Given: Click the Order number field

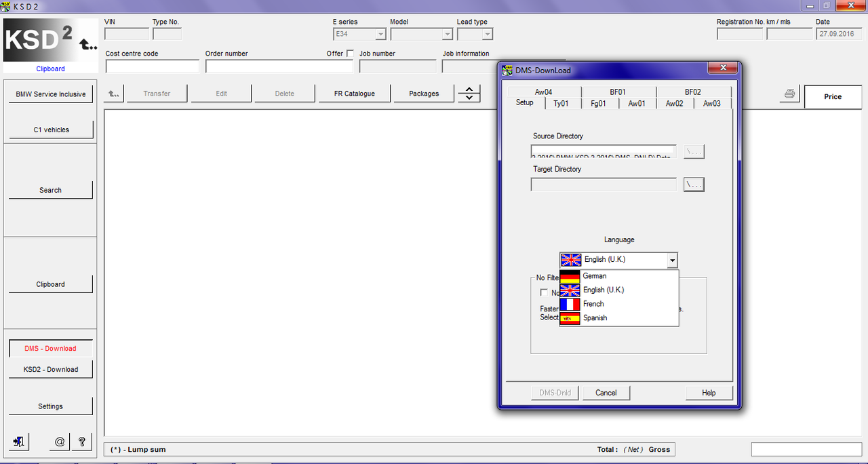Looking at the screenshot, I should click(279, 66).
